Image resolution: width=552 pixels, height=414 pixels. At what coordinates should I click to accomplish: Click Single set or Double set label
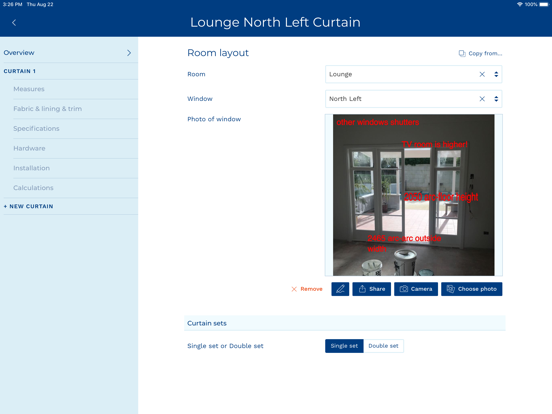point(225,346)
